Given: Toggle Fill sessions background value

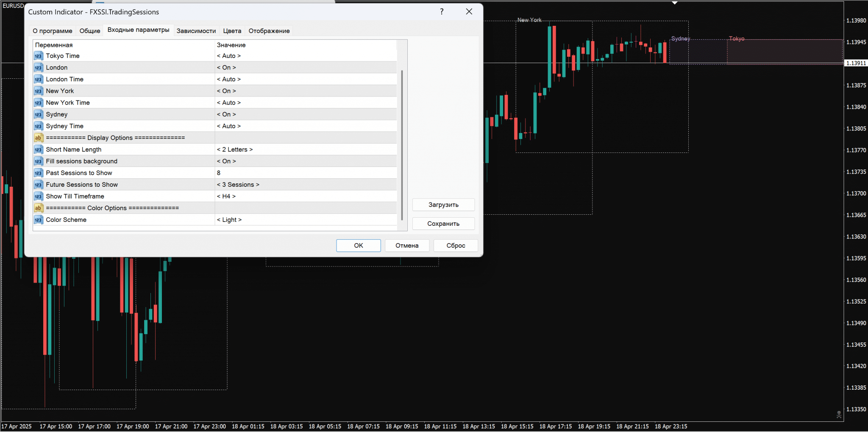Looking at the screenshot, I should coord(226,161).
